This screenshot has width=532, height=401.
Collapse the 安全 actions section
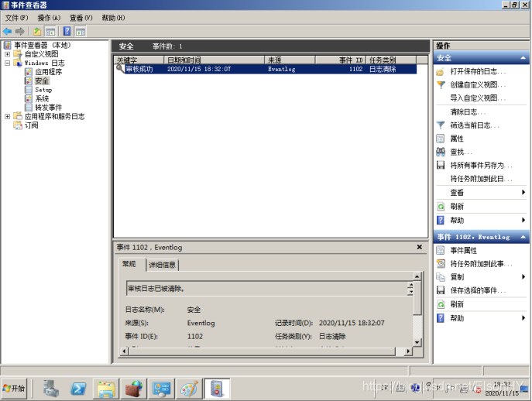coord(523,58)
